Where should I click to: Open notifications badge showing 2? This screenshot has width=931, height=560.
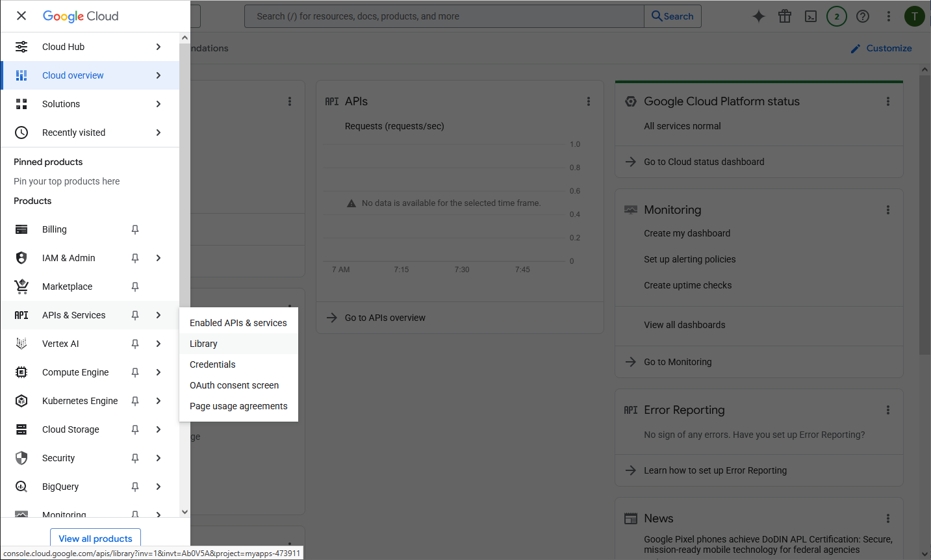pyautogui.click(x=837, y=16)
